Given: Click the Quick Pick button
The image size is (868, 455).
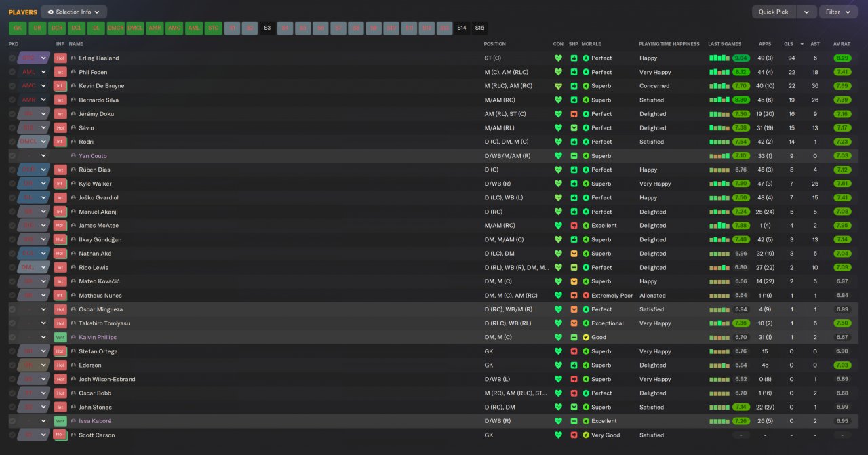Looking at the screenshot, I should pyautogui.click(x=773, y=12).
